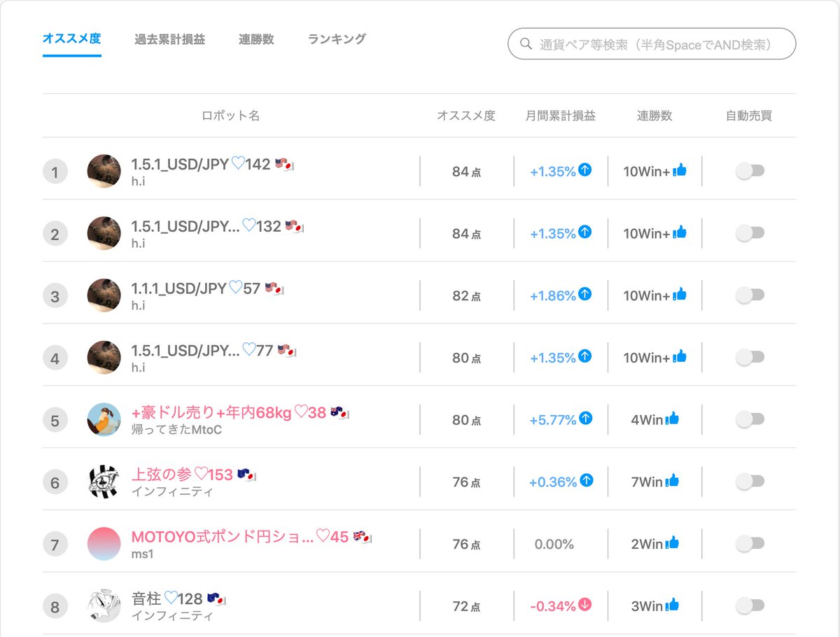
Task: Toggle auto-trading for +豪ドル売り robot
Action: (x=750, y=419)
